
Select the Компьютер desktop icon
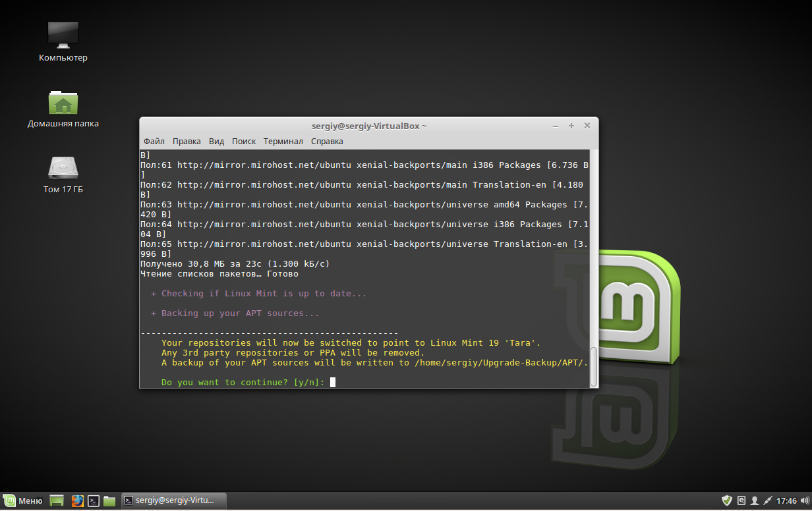coord(63,41)
